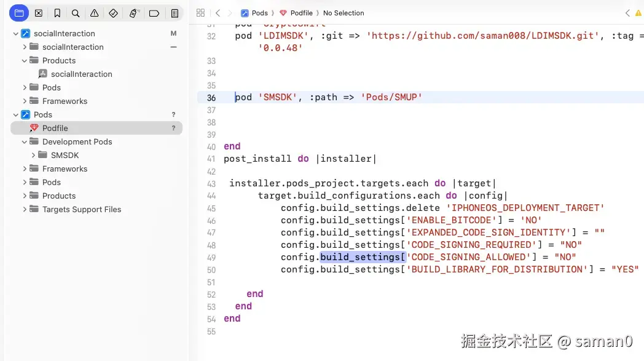Viewport: 644px width, 361px height.
Task: Expand Products group under Pods project
Action: pos(25,196)
